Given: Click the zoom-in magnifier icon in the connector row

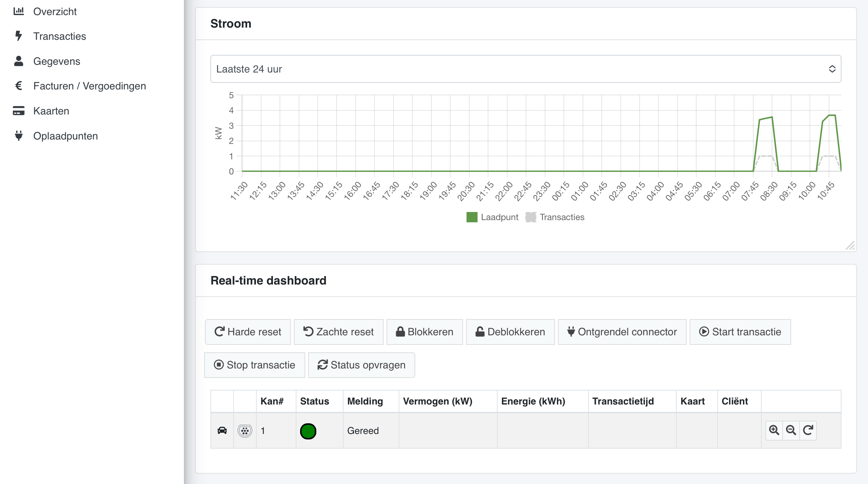Looking at the screenshot, I should click(x=774, y=430).
